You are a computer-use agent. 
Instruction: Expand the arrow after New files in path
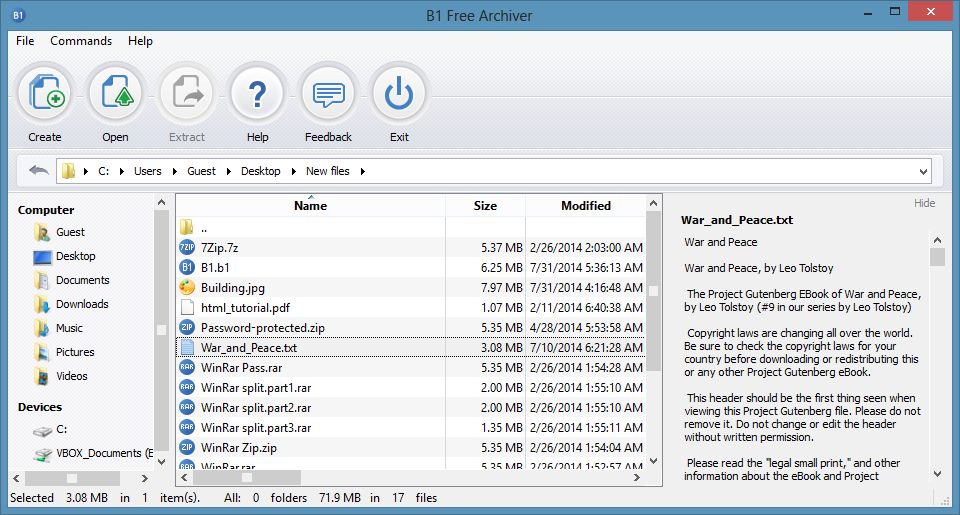tap(362, 171)
